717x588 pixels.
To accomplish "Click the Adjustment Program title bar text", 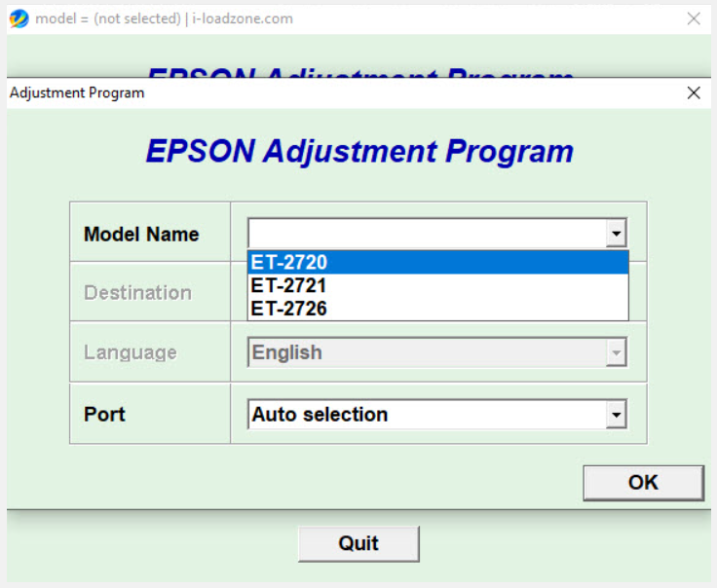I will (77, 92).
